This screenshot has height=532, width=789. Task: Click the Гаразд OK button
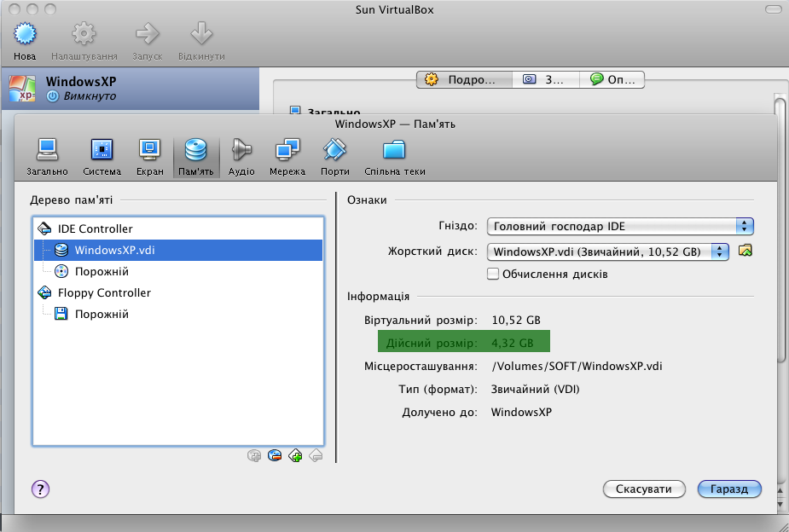(x=729, y=489)
